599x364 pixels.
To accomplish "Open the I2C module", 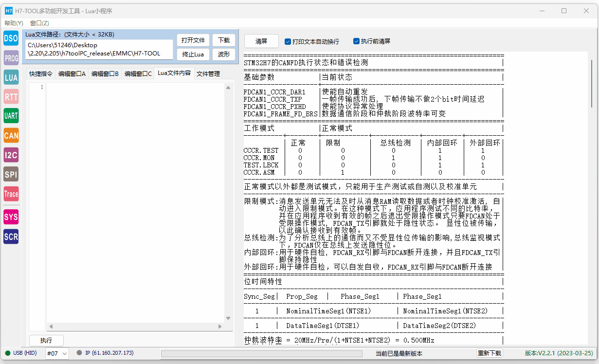I will pos(11,155).
